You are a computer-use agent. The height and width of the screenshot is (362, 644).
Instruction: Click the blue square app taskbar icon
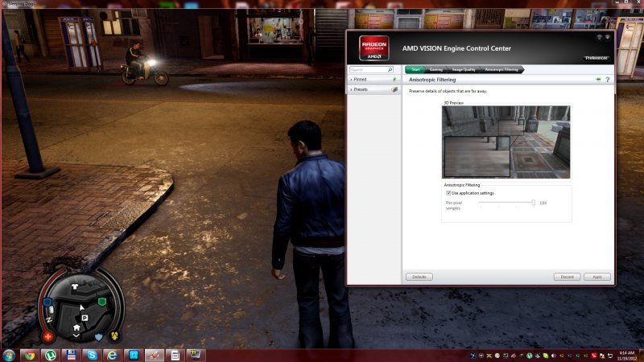coord(134,356)
